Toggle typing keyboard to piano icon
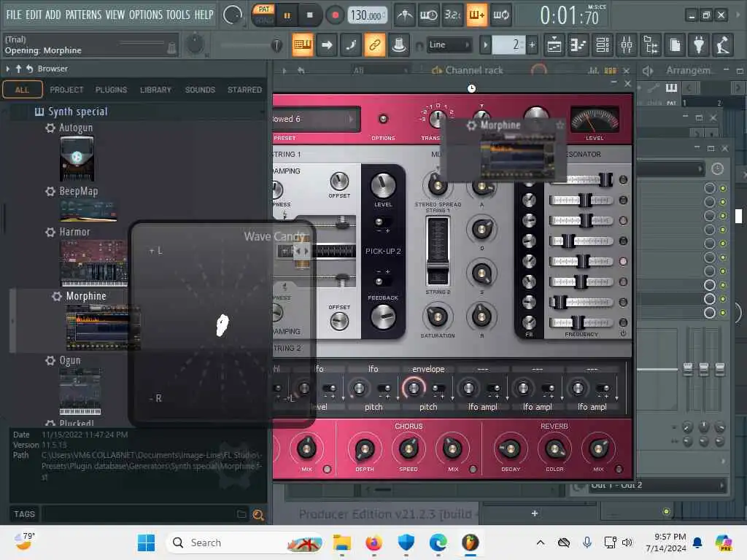 click(303, 44)
